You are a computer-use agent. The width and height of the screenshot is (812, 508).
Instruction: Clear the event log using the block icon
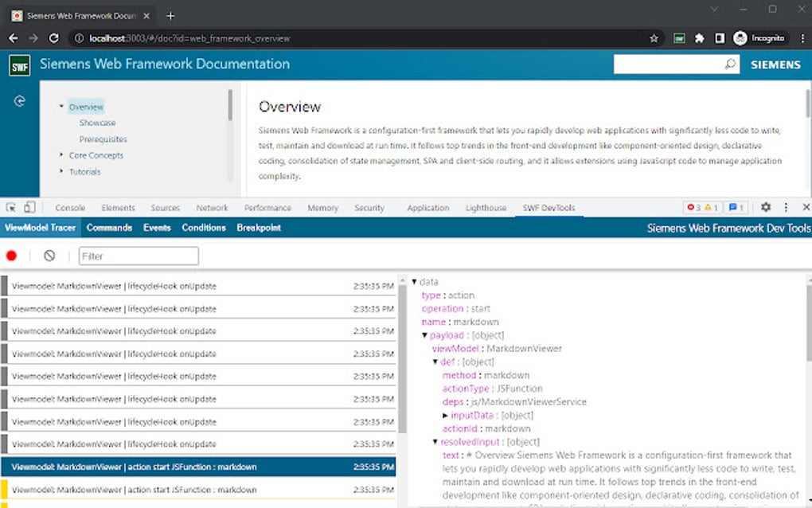tap(49, 256)
